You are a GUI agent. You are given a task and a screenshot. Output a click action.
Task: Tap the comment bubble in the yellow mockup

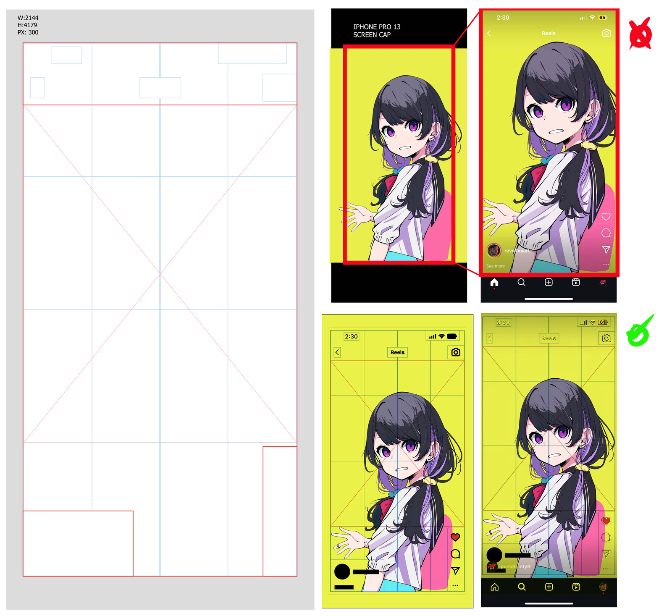click(x=455, y=554)
